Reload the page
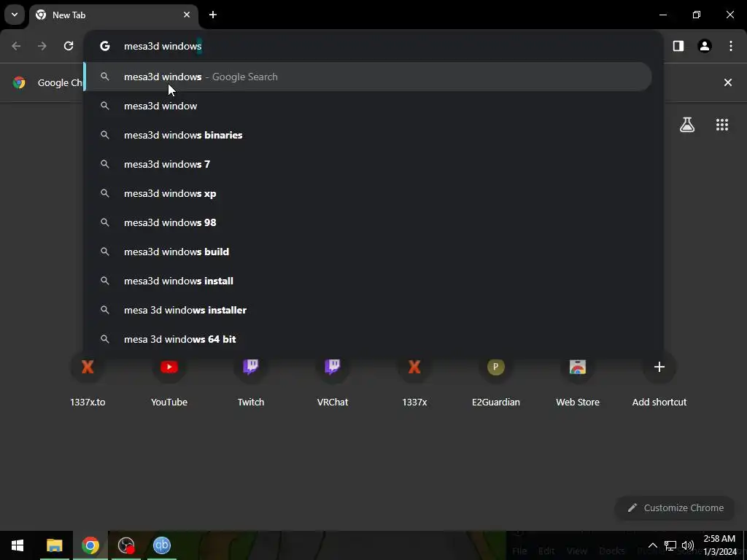This screenshot has height=560, width=747. click(69, 46)
